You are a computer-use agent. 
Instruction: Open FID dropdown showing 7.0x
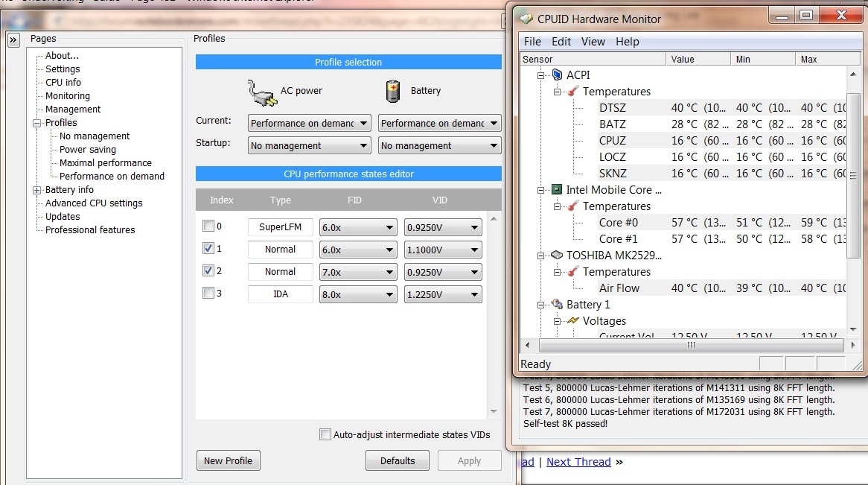point(357,272)
